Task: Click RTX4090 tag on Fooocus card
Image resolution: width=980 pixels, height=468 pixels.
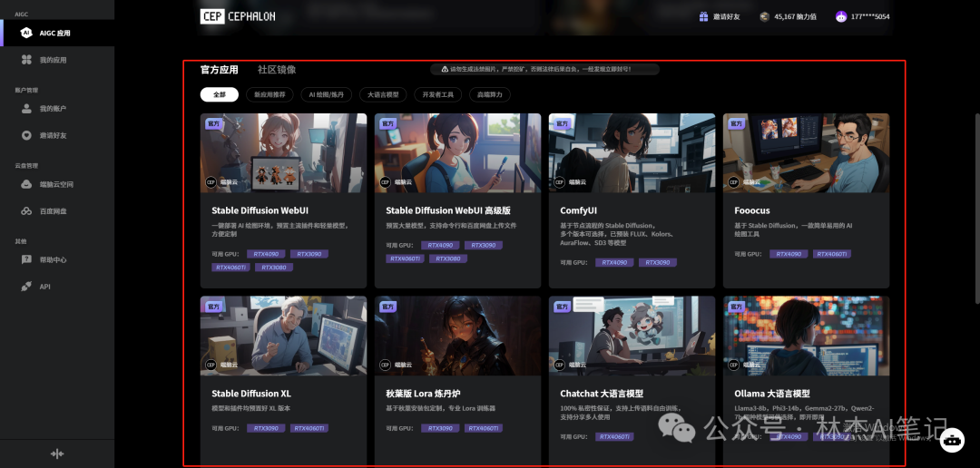Action: tap(789, 254)
